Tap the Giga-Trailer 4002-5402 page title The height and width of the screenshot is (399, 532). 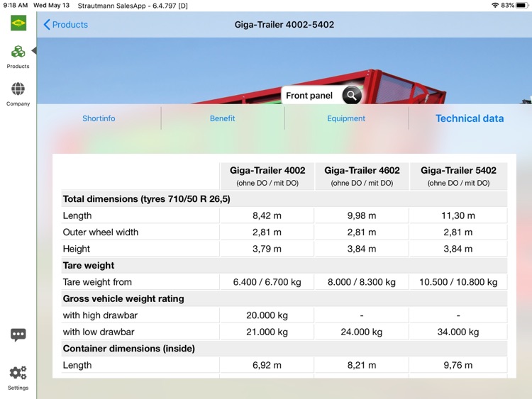(284, 24)
